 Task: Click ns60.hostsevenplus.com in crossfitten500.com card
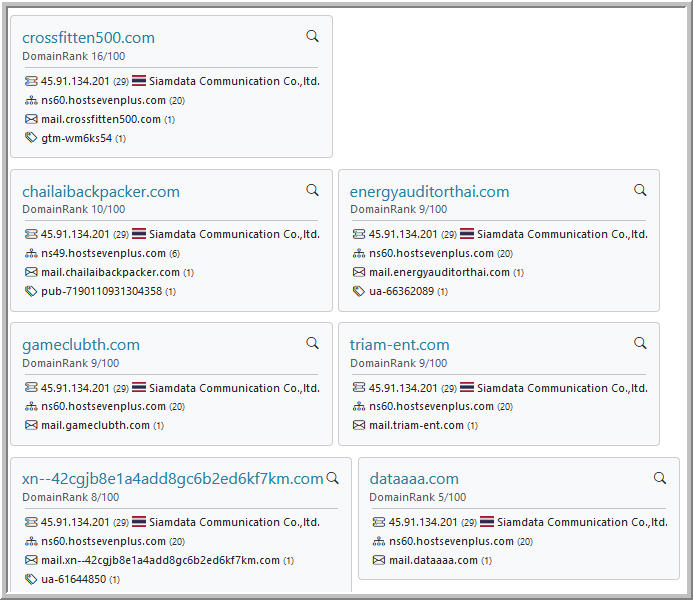click(x=103, y=100)
